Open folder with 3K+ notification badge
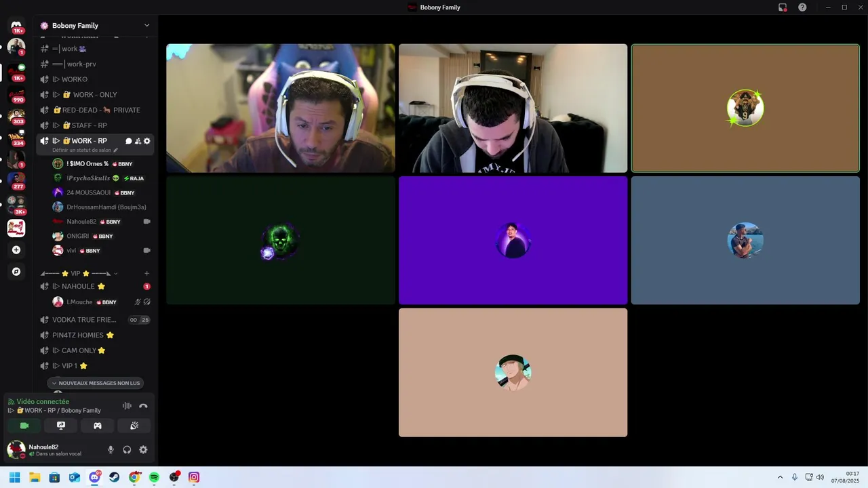The image size is (868, 488). 16,204
